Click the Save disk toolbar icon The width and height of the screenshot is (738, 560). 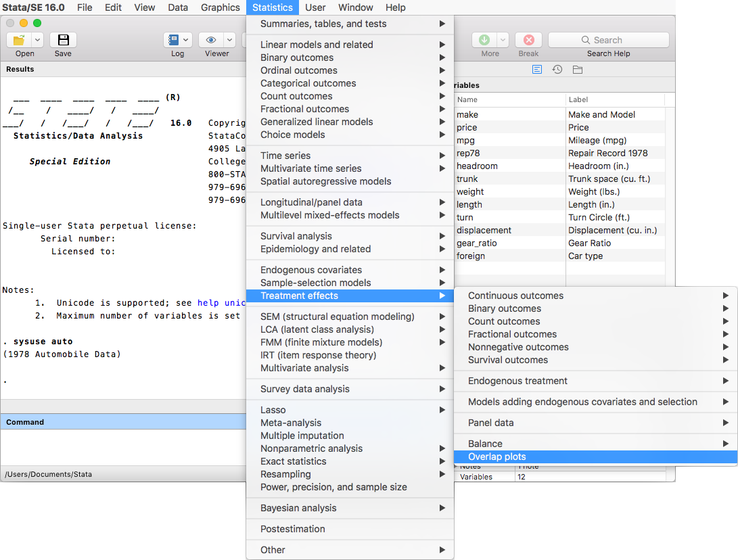(63, 40)
